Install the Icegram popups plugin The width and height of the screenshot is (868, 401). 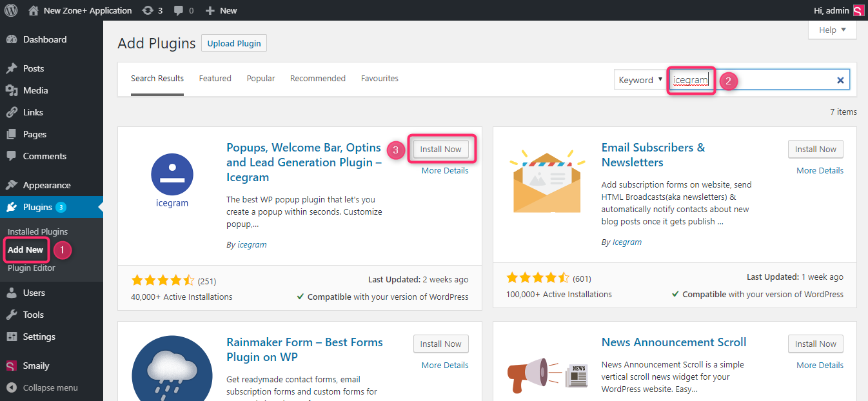(441, 149)
